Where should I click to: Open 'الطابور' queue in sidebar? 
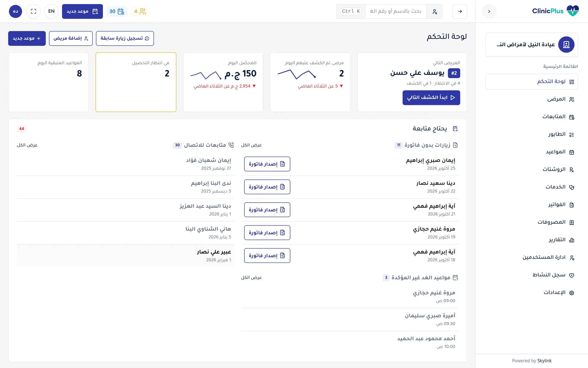click(x=532, y=134)
